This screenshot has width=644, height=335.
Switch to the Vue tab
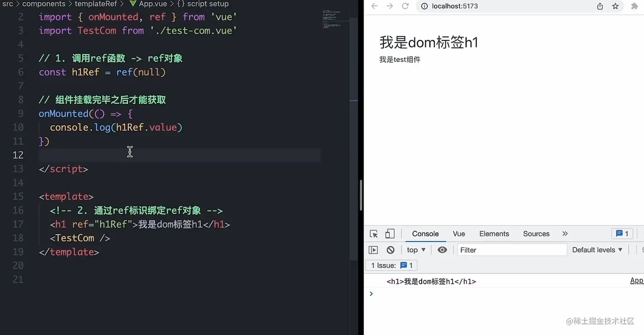tap(459, 234)
